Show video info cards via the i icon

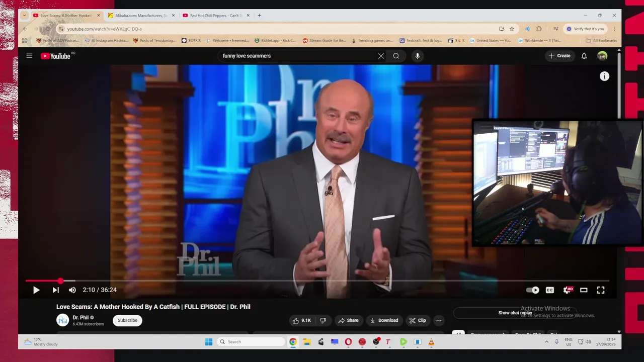point(604,76)
